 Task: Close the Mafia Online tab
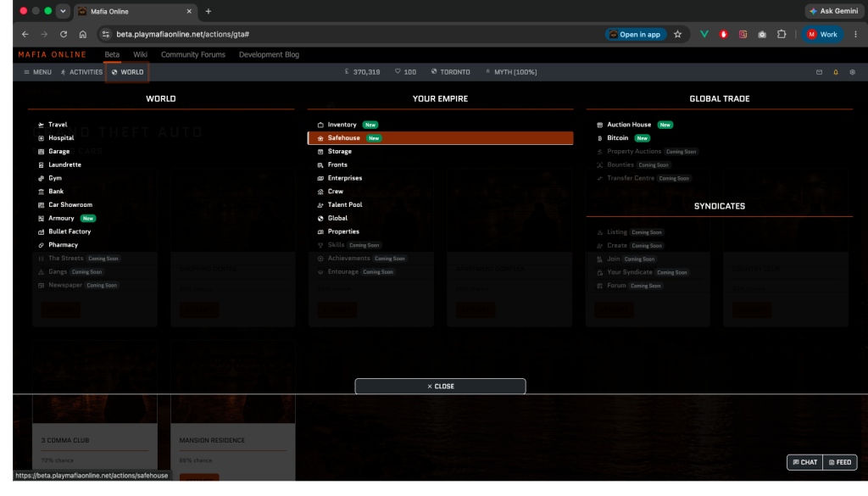pyautogui.click(x=189, y=11)
